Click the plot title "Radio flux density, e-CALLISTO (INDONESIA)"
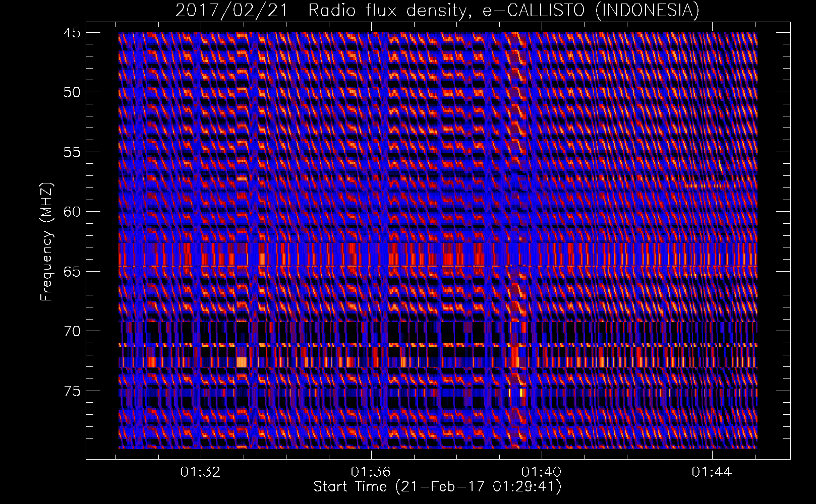This screenshot has width=816, height=504. pos(503,10)
